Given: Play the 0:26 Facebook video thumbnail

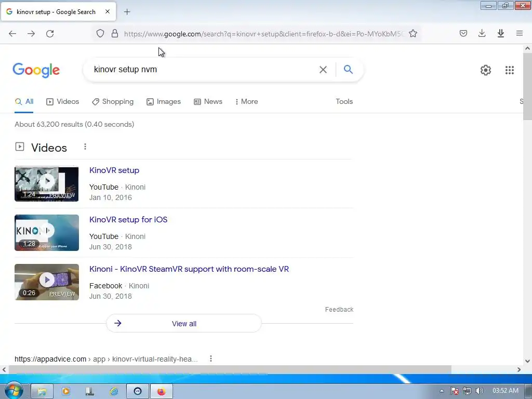Looking at the screenshot, I should tap(47, 282).
